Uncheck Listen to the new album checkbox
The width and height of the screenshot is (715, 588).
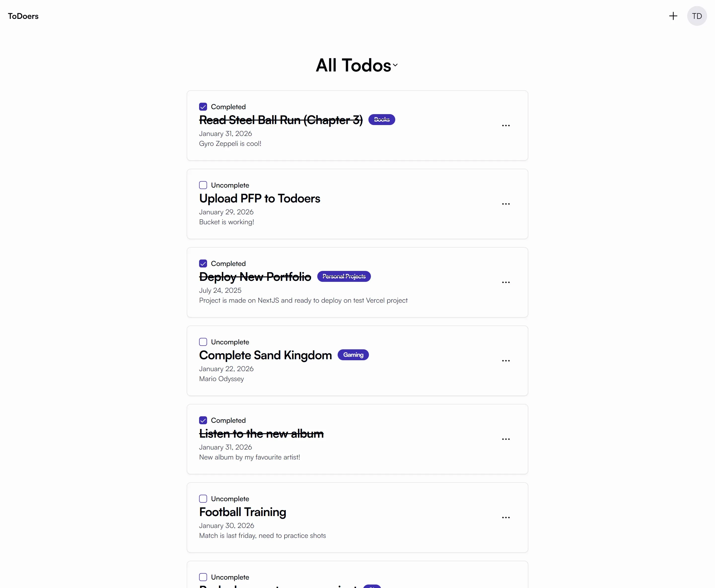click(x=203, y=420)
